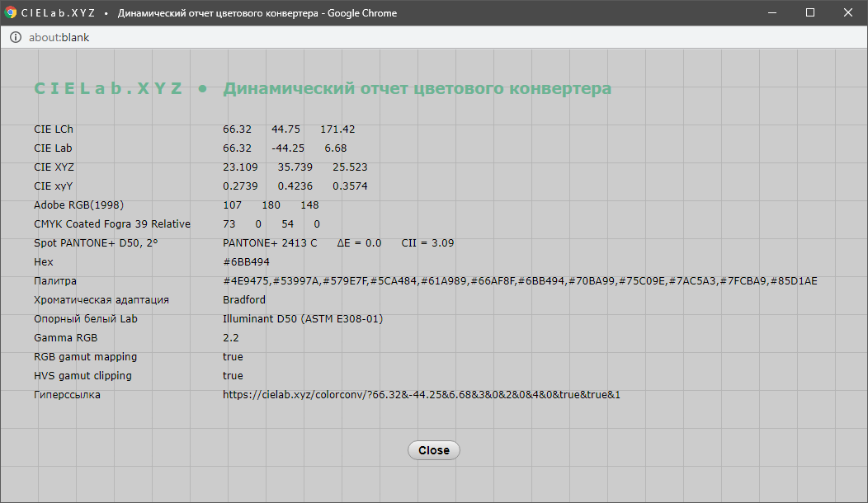Click the 'Bradford' adaptation value

pos(244,299)
